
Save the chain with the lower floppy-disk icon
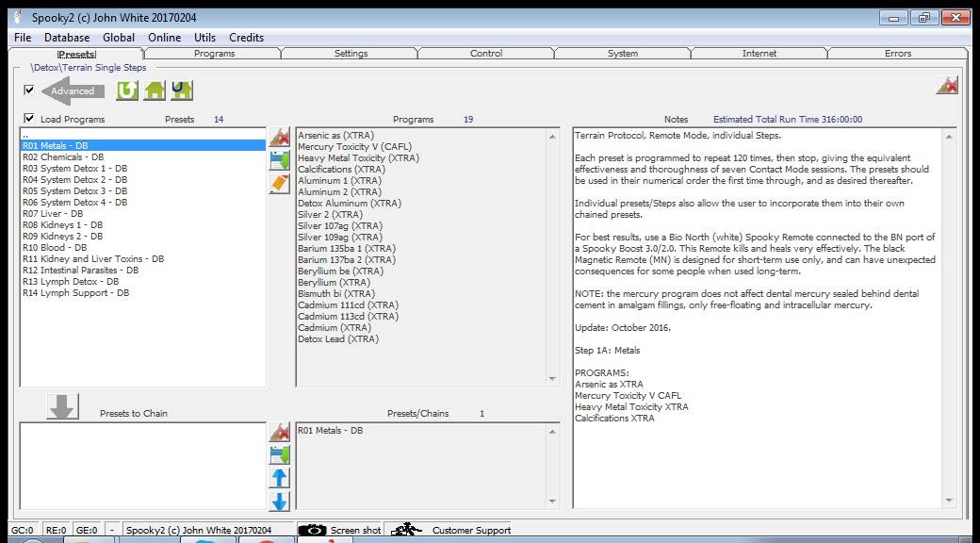(x=279, y=454)
